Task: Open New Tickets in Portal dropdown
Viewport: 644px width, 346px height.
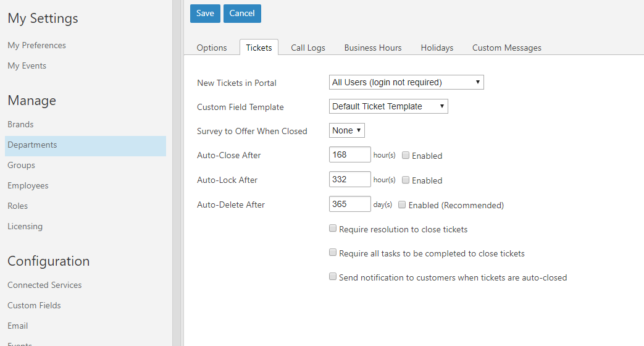Action: 406,82
